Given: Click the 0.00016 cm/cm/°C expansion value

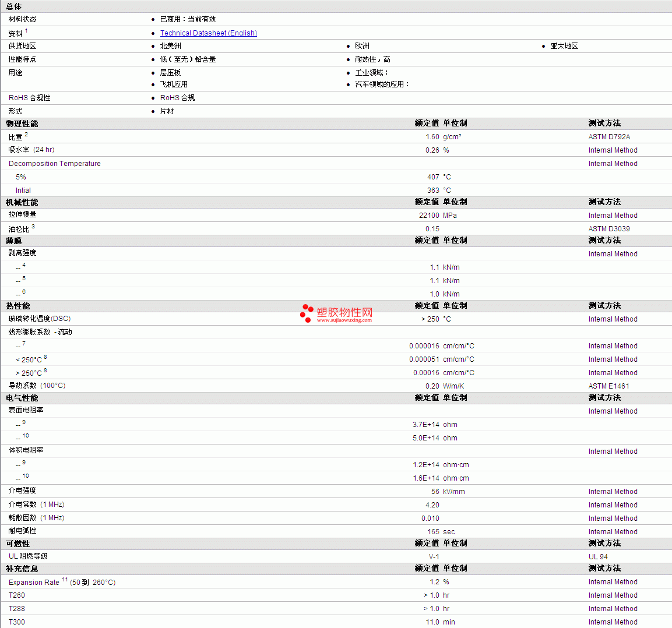Looking at the screenshot, I should pos(444,373).
